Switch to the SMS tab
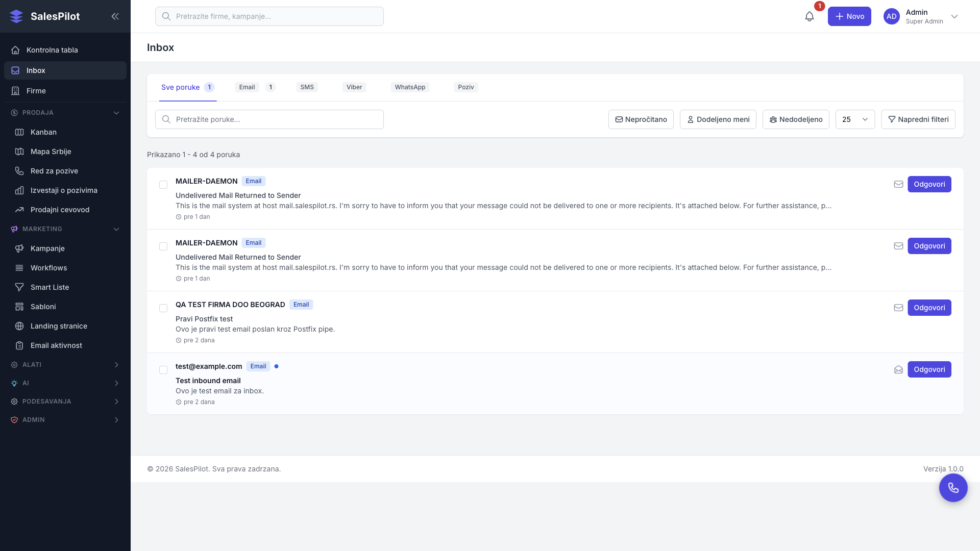This screenshot has width=980, height=551. [307, 87]
